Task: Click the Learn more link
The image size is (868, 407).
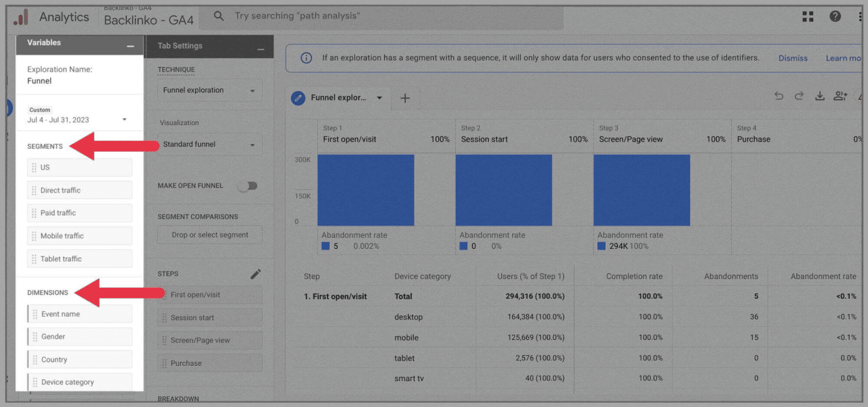Action: 843,58
